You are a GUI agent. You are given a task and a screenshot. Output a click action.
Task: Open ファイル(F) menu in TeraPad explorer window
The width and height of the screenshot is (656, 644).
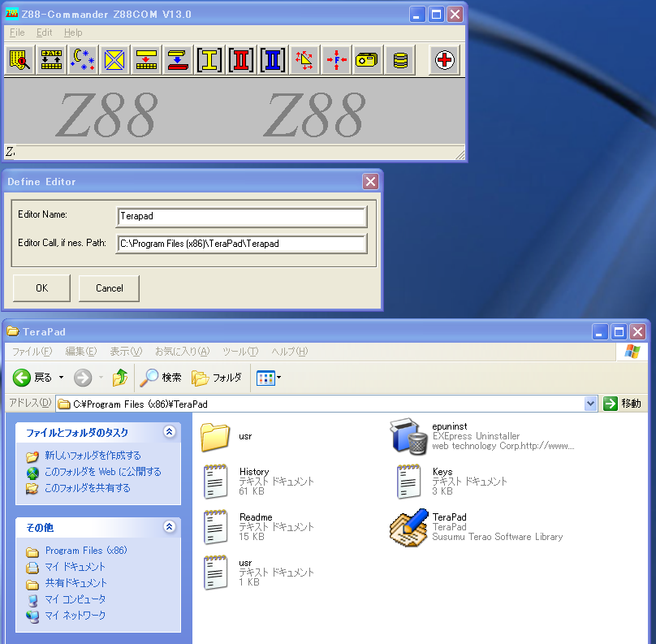tap(32, 352)
